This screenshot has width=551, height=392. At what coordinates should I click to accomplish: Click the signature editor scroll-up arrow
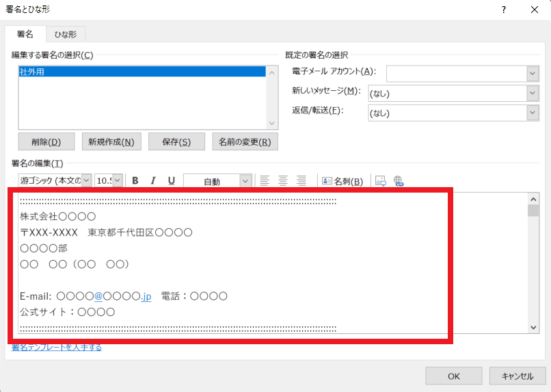[x=533, y=199]
